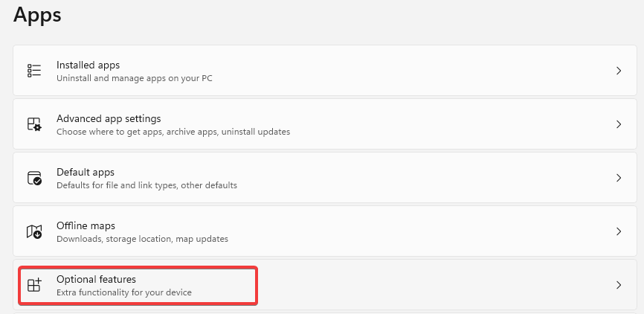Expand the Optional features chevron arrow

coord(619,285)
